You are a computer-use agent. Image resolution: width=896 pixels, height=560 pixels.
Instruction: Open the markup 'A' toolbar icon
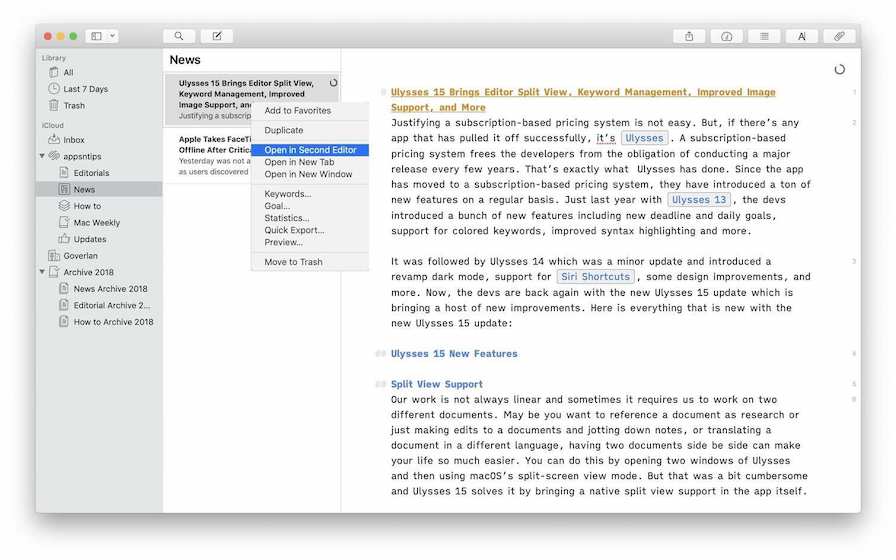[801, 36]
